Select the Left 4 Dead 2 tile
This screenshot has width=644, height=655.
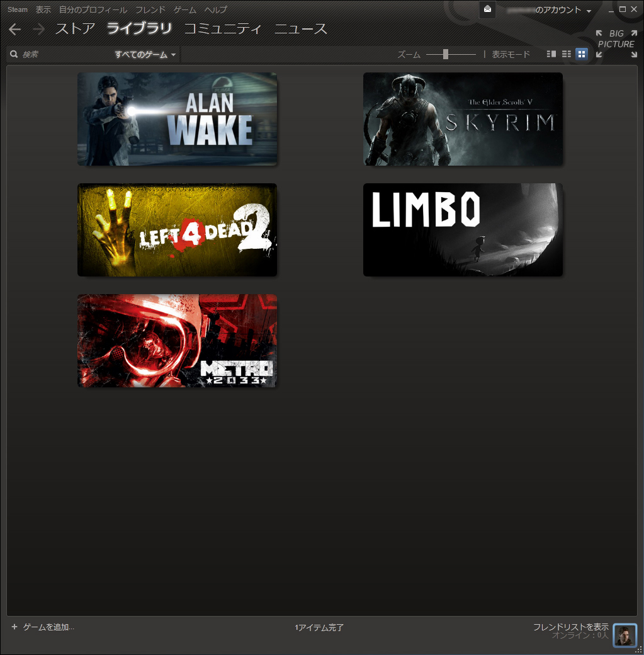177,230
